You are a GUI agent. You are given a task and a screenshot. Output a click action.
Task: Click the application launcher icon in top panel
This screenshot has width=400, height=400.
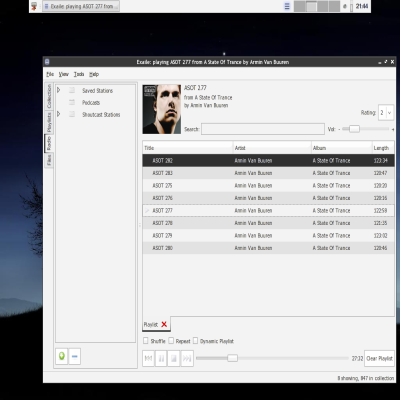(x=34, y=6)
